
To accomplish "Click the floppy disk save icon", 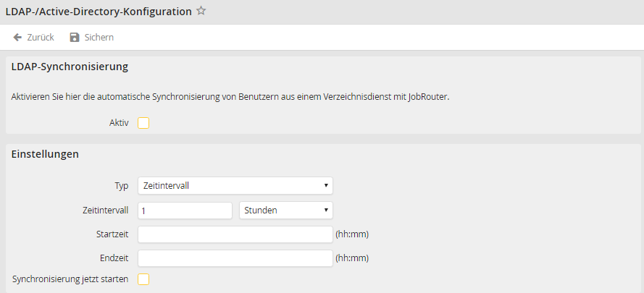I will [74, 37].
